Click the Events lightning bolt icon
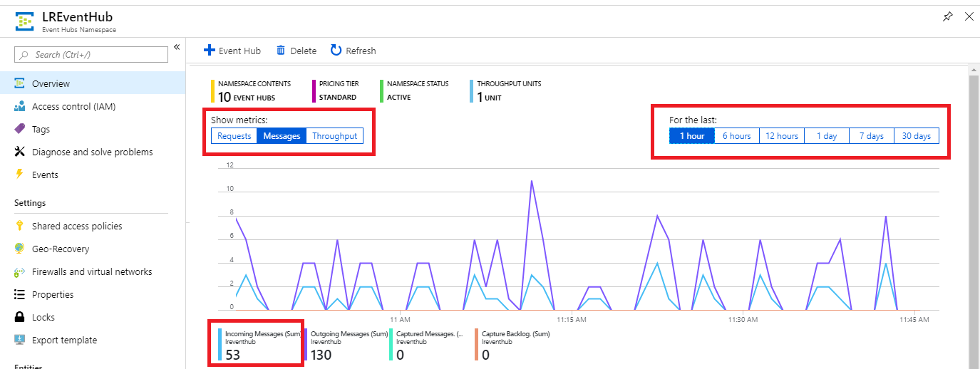980x369 pixels. tap(19, 175)
